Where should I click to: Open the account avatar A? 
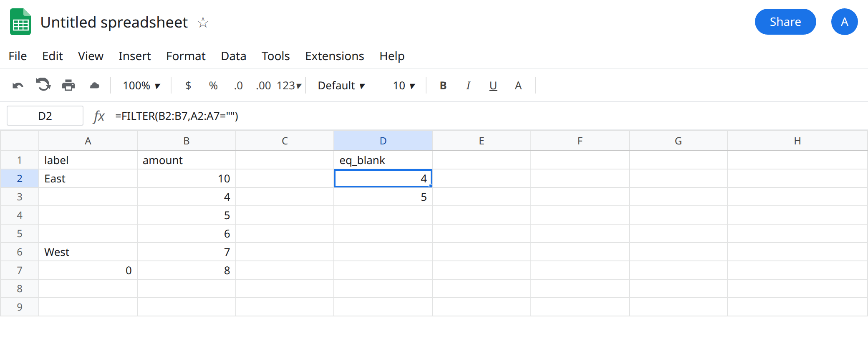tap(844, 22)
